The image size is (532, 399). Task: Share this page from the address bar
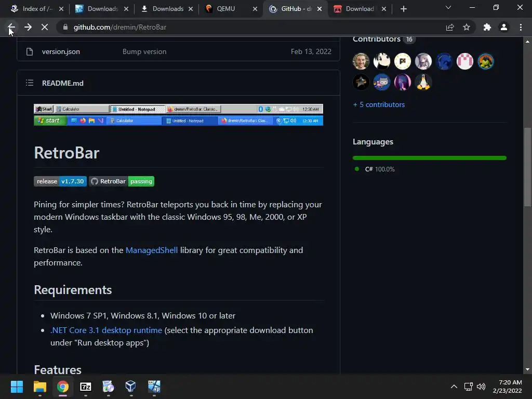[450, 27]
